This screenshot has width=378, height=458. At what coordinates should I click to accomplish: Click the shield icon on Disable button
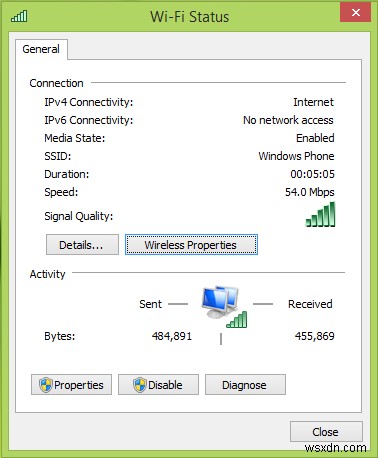pyautogui.click(x=140, y=385)
